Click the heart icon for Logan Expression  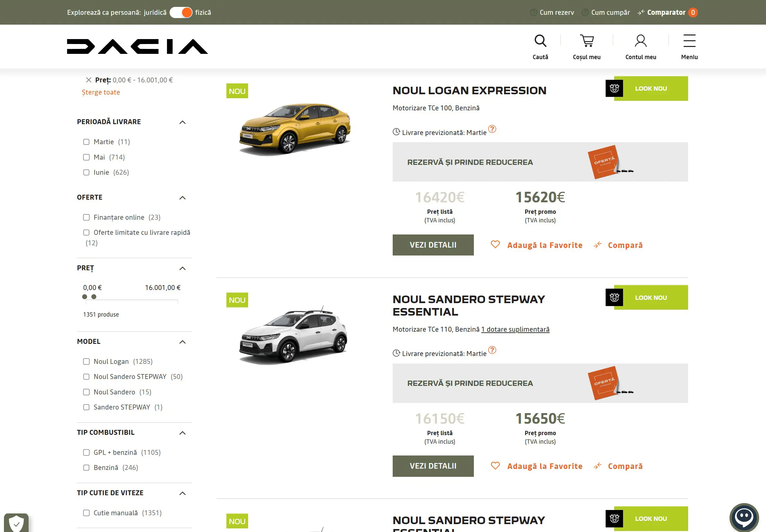pyautogui.click(x=495, y=245)
